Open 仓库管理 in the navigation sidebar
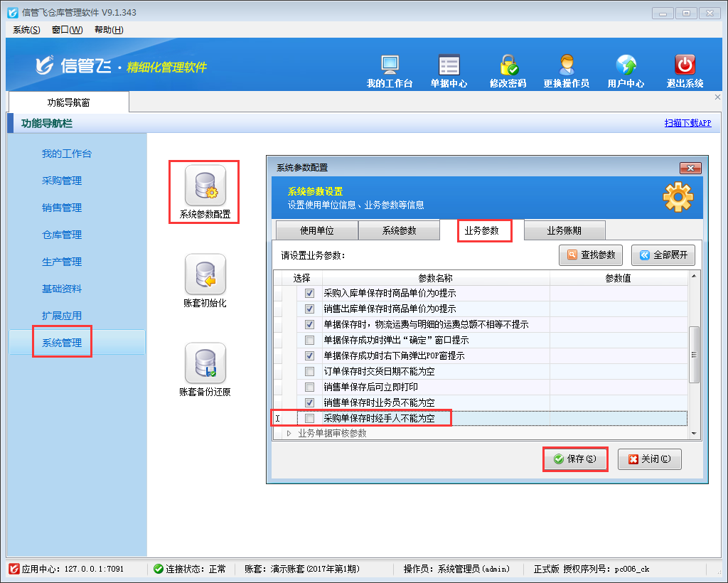728x583 pixels. pos(62,235)
